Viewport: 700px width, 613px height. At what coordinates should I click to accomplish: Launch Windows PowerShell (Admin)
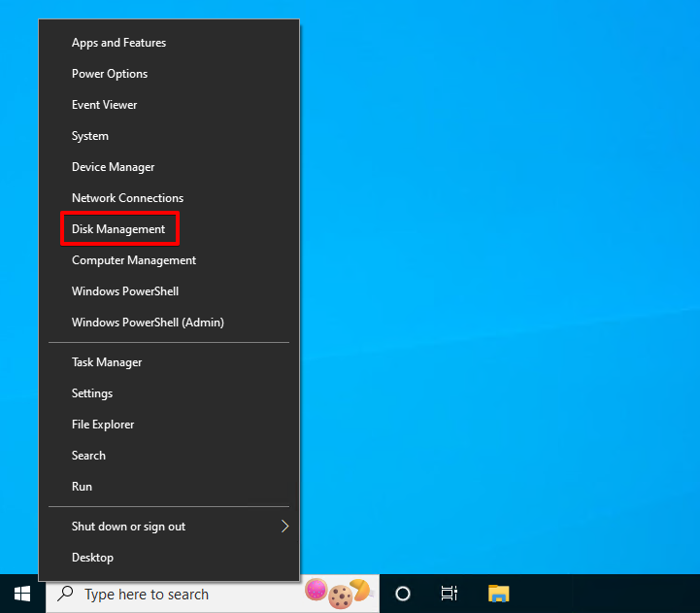[x=148, y=323]
